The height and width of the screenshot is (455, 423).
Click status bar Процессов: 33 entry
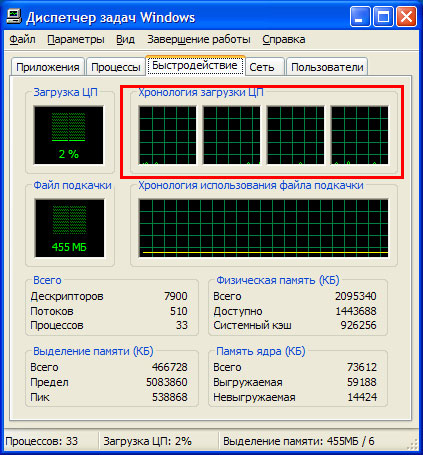coord(41,441)
